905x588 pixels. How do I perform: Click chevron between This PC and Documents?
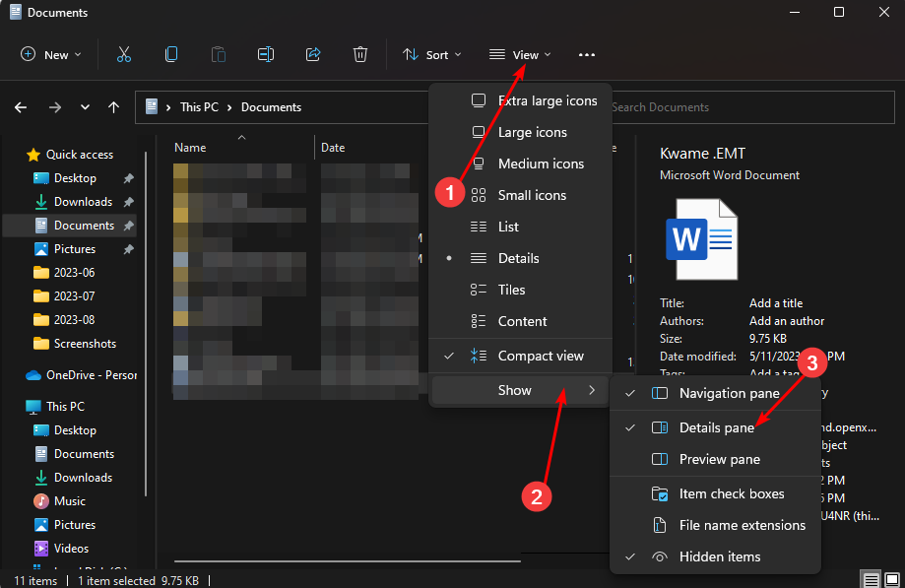pyautogui.click(x=229, y=107)
